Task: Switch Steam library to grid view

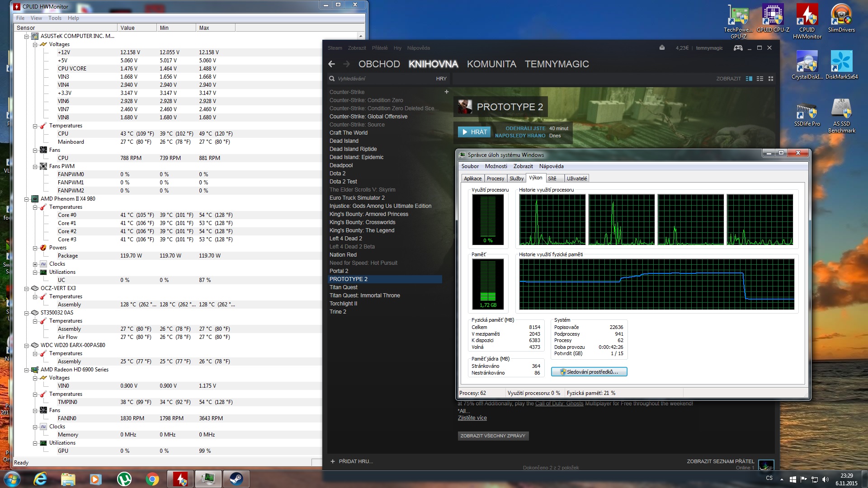Action: [x=771, y=79]
